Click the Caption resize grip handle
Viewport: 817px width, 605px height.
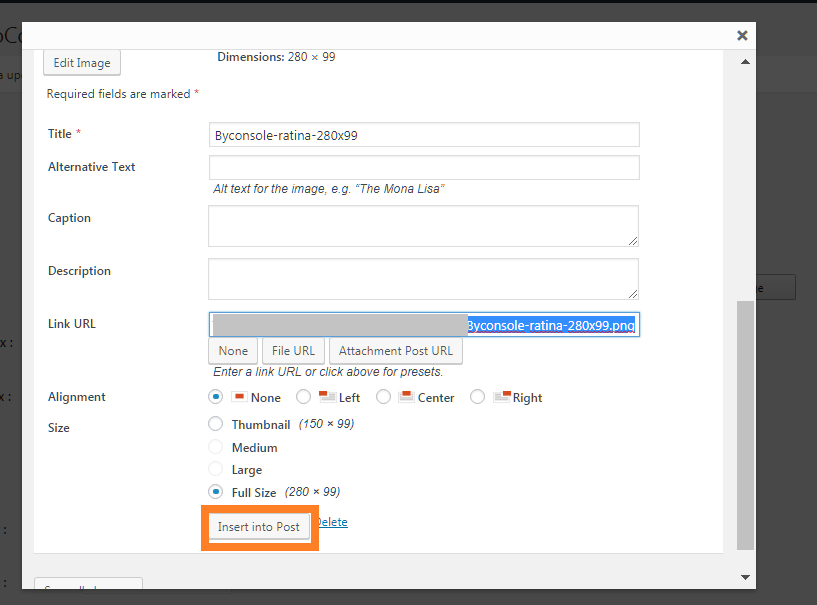[633, 241]
